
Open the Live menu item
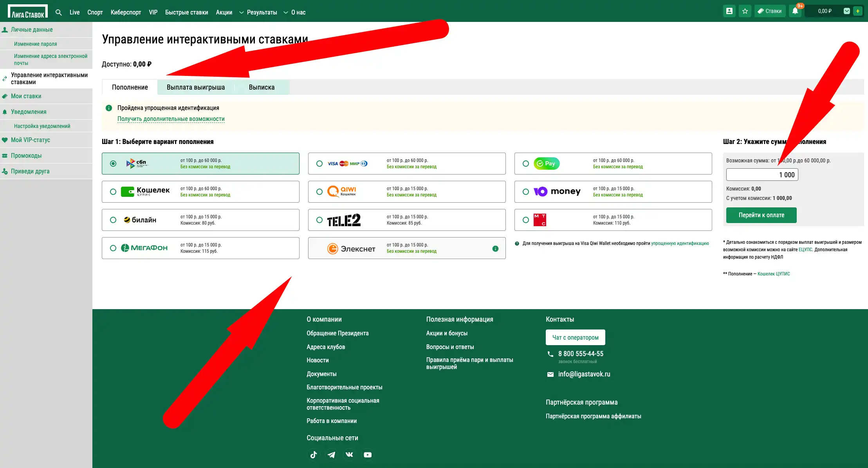74,12
